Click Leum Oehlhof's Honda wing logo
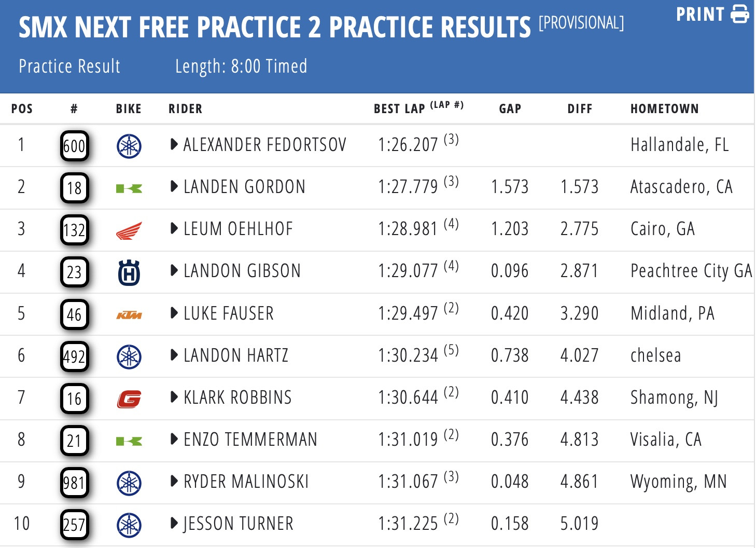Screen dimensions: 756x548 129,230
